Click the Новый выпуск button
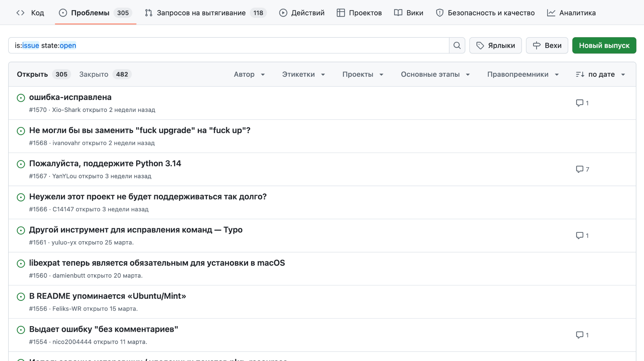The height and width of the screenshot is (361, 644). (x=604, y=45)
